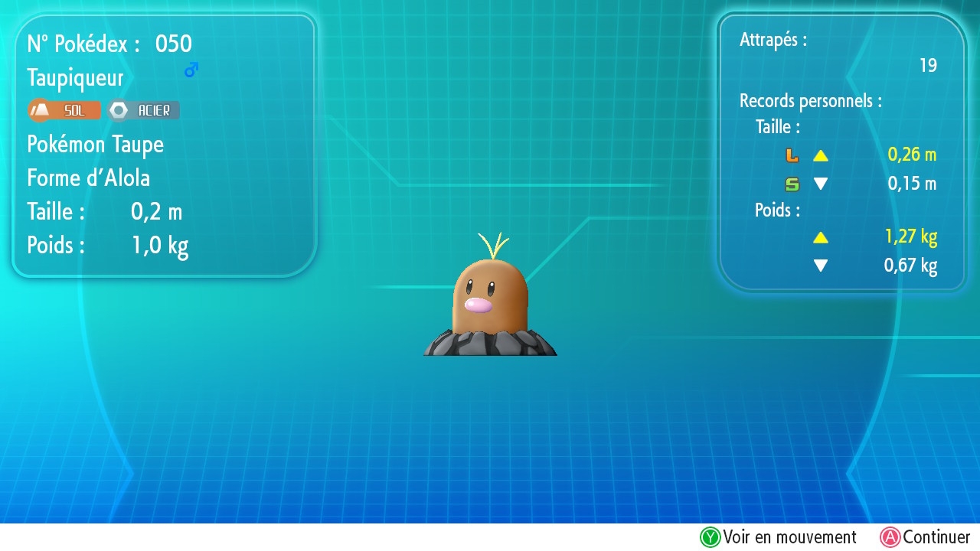The height and width of the screenshot is (551, 980).
Task: Click the green S size icon
Action: [792, 184]
